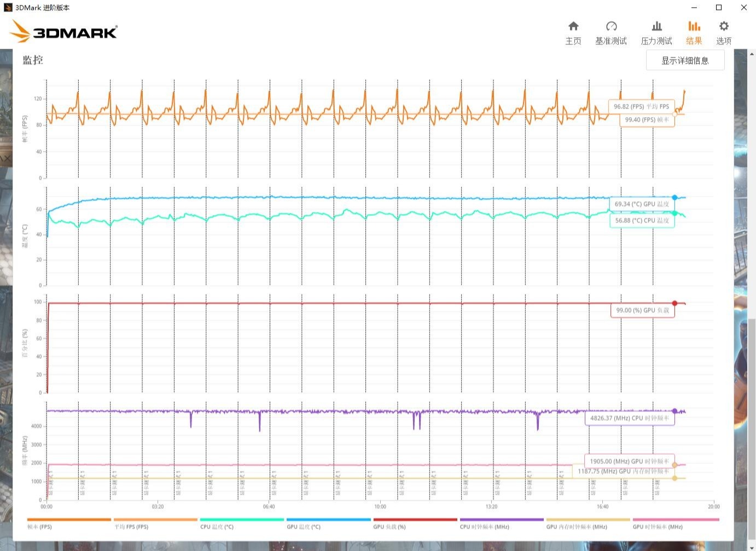Click the 99.40 (FPS) 帧率 tooltip
This screenshot has height=551, width=756.
pyautogui.click(x=647, y=120)
